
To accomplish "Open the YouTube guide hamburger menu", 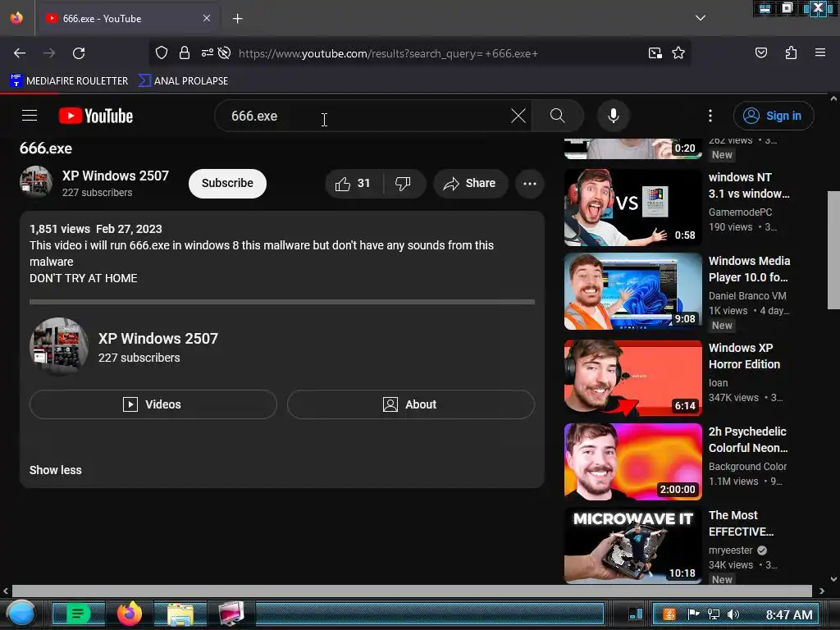I will tap(30, 116).
